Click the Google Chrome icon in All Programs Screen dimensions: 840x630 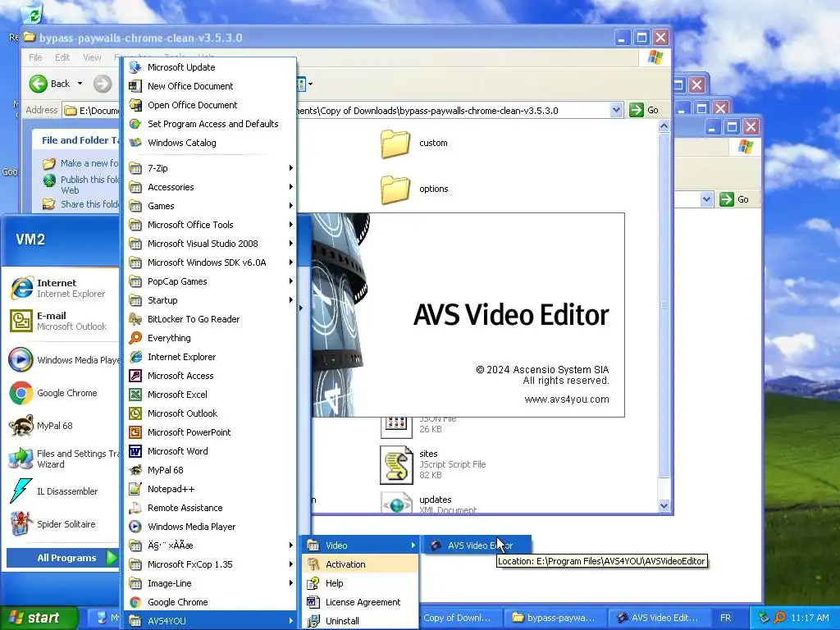pos(135,602)
